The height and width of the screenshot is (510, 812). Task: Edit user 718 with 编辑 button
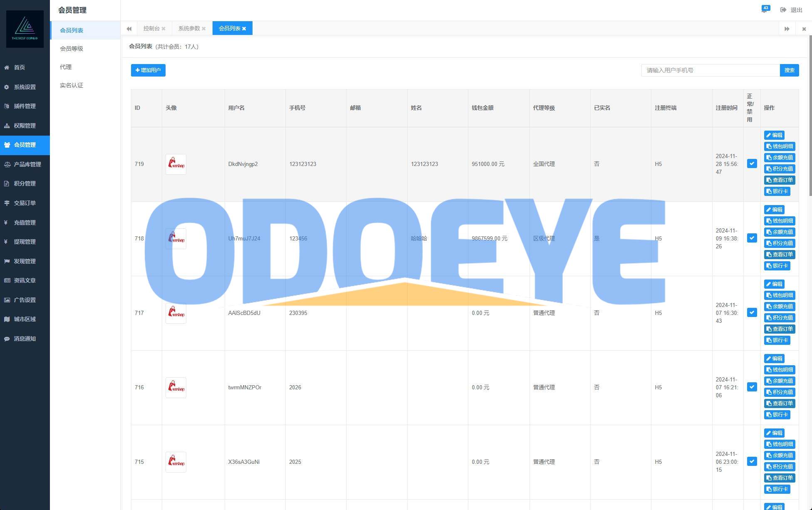point(774,210)
